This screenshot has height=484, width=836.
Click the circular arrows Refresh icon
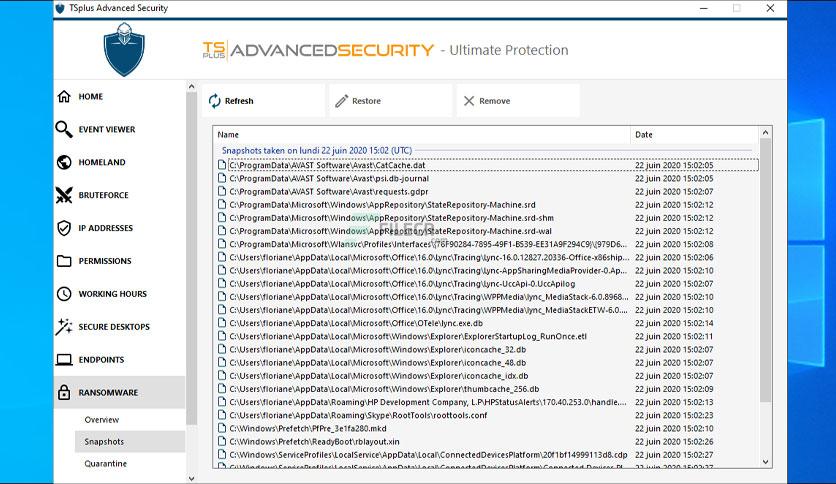tap(214, 101)
